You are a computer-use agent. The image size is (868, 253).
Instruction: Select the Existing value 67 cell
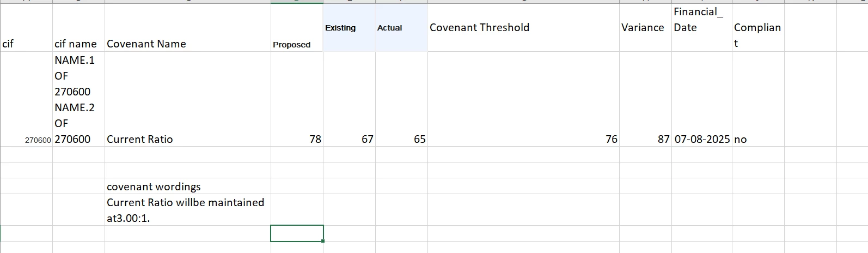pyautogui.click(x=349, y=99)
